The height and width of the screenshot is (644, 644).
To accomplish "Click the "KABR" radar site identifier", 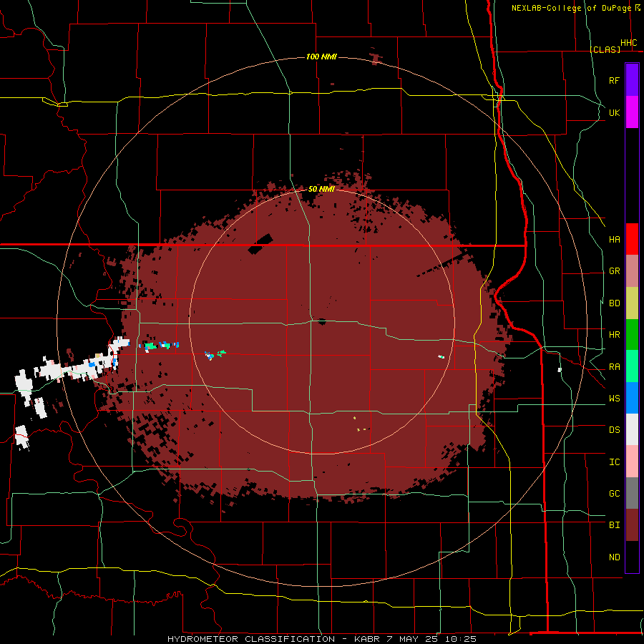I will [x=367, y=639].
